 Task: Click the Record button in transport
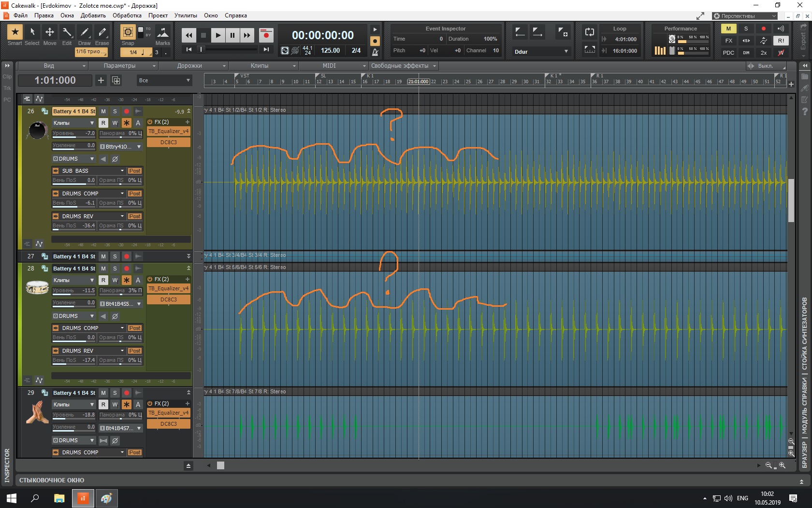pos(266,35)
